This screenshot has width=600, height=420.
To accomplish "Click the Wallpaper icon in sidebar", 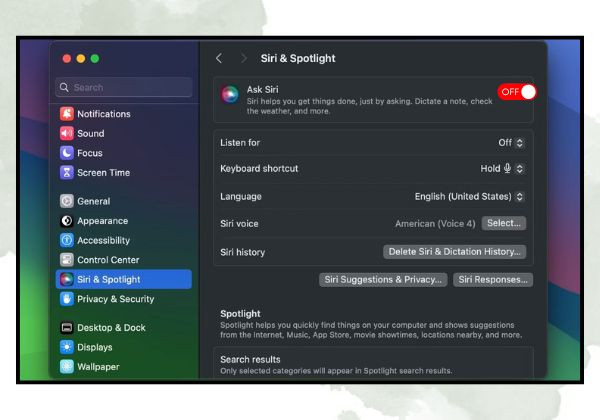I will click(67, 366).
